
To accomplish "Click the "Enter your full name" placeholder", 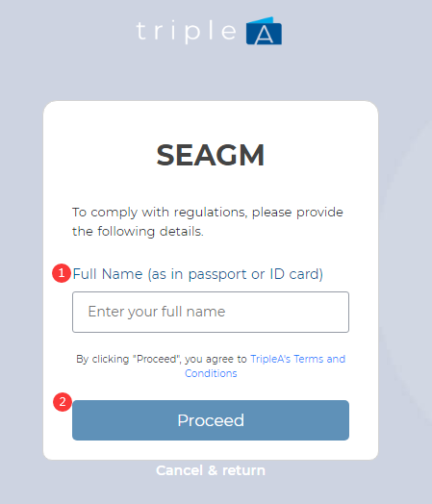I will click(x=157, y=312).
